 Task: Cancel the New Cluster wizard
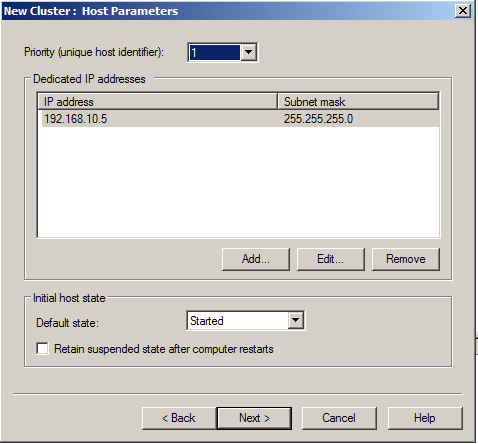[339, 418]
